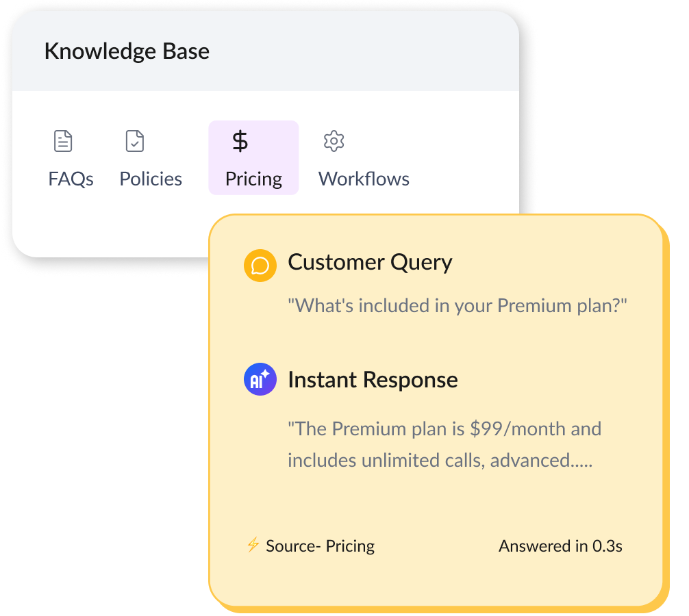Image resolution: width=689 pixels, height=616 pixels.
Task: Click the Workflows gear icon
Action: [334, 142]
